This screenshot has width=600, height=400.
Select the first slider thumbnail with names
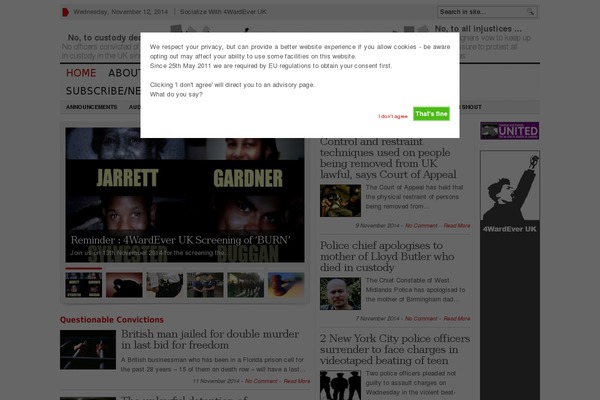pos(83,285)
